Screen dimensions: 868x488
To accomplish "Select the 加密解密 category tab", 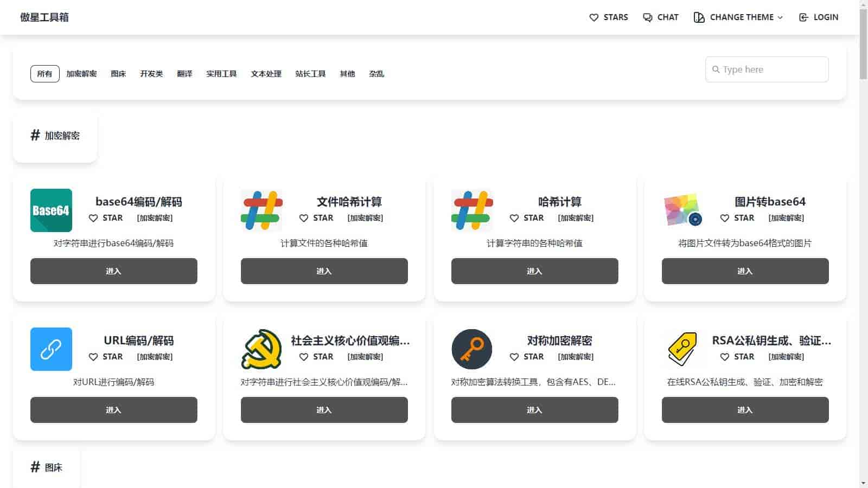I will [x=81, y=74].
